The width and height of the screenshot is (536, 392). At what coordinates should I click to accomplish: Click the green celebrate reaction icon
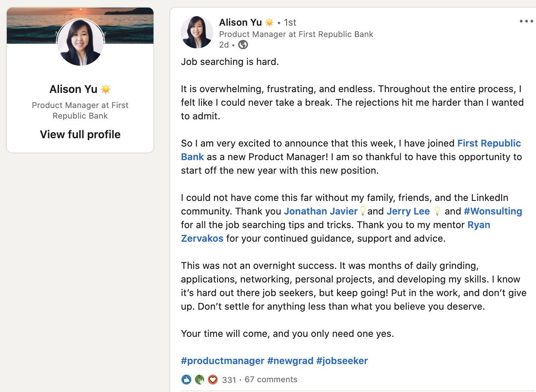[x=200, y=380]
